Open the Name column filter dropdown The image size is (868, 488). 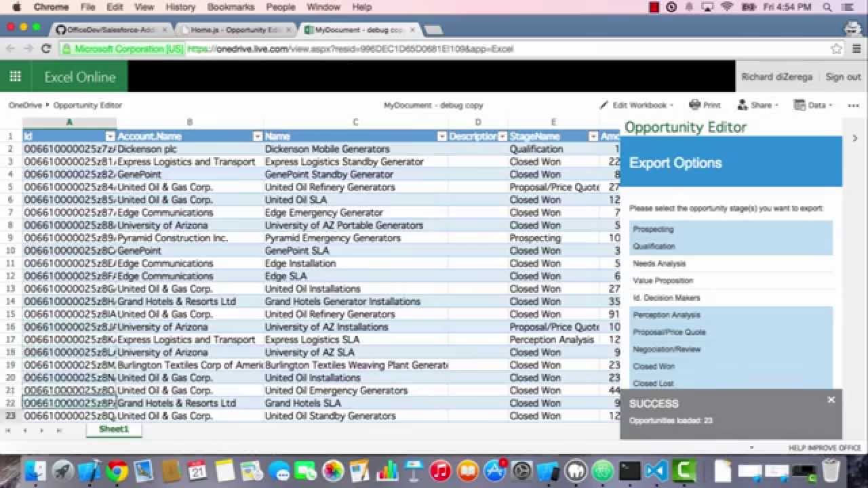pyautogui.click(x=442, y=136)
